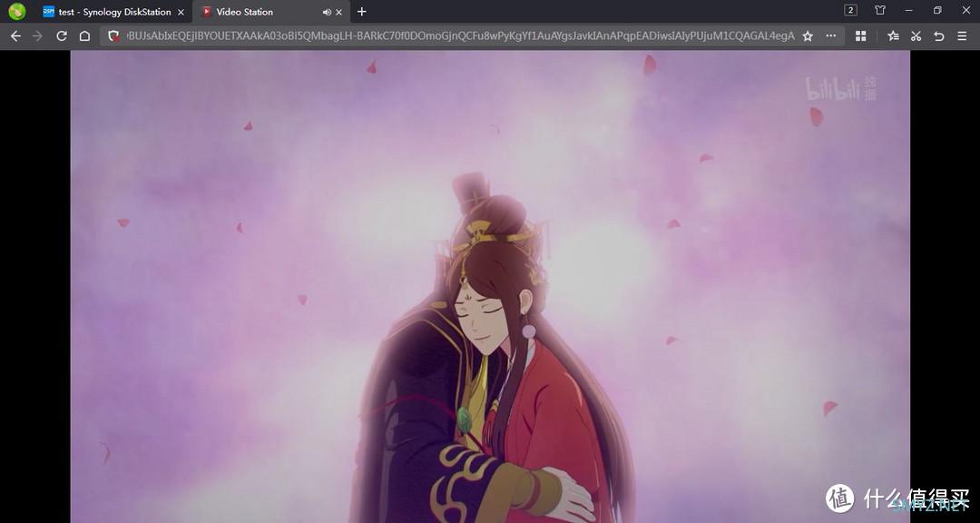The width and height of the screenshot is (980, 523).
Task: Click the undo closed tab icon
Action: tap(939, 36)
